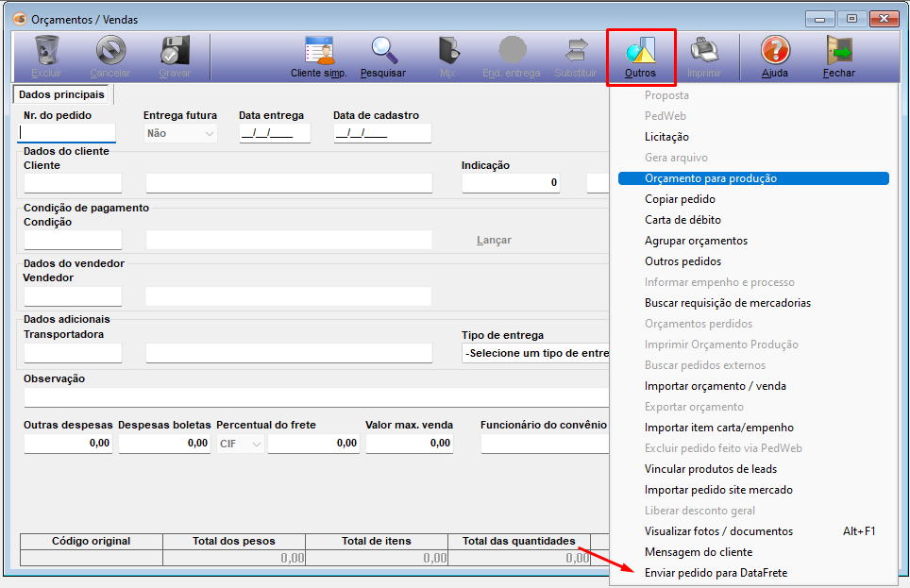This screenshot has width=910, height=588.
Task: Click the Cancelar toolbar icon
Action: 110,51
